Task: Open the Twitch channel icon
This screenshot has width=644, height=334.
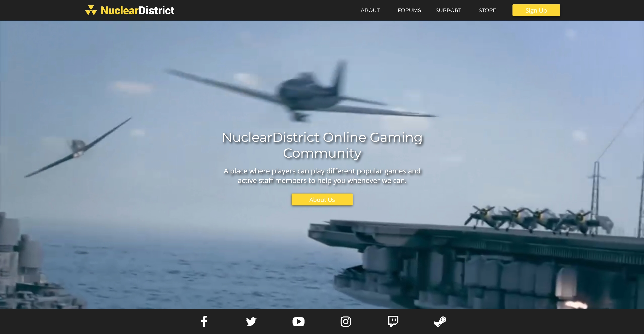Action: click(x=393, y=321)
